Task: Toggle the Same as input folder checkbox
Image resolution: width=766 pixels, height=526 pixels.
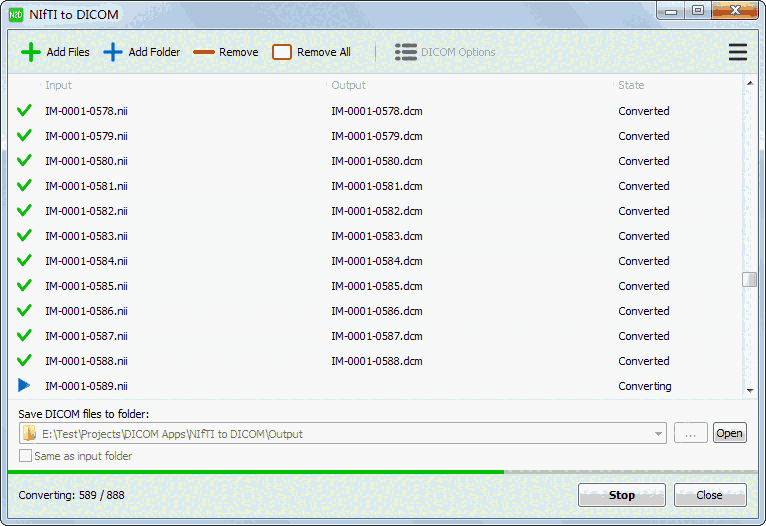Action: click(25, 456)
